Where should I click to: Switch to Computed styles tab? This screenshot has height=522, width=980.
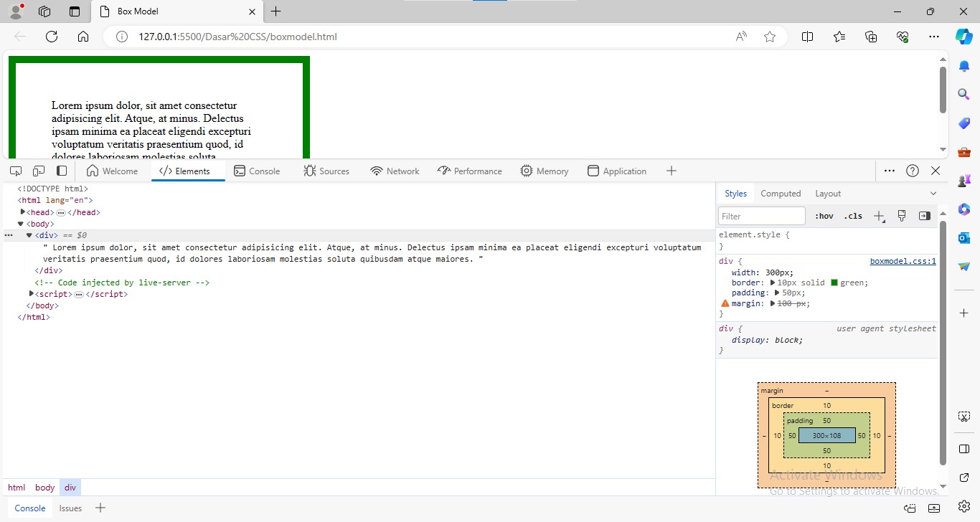coord(781,194)
